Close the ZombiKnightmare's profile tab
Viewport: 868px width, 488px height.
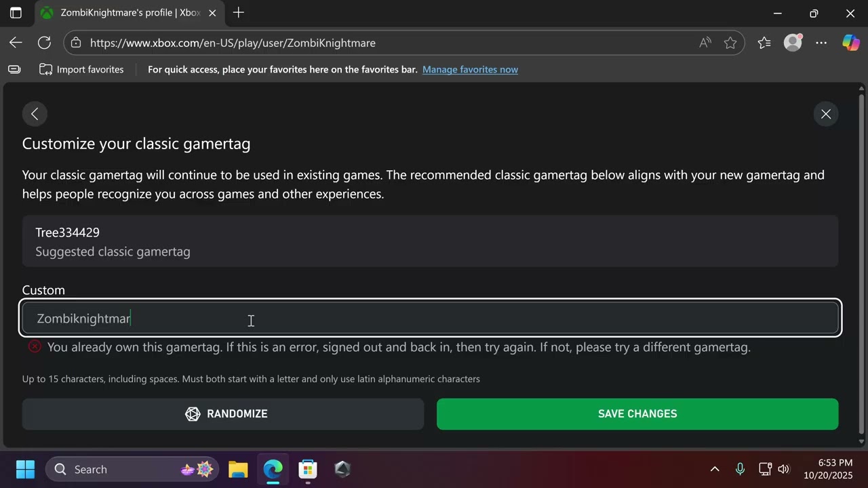pos(214,13)
